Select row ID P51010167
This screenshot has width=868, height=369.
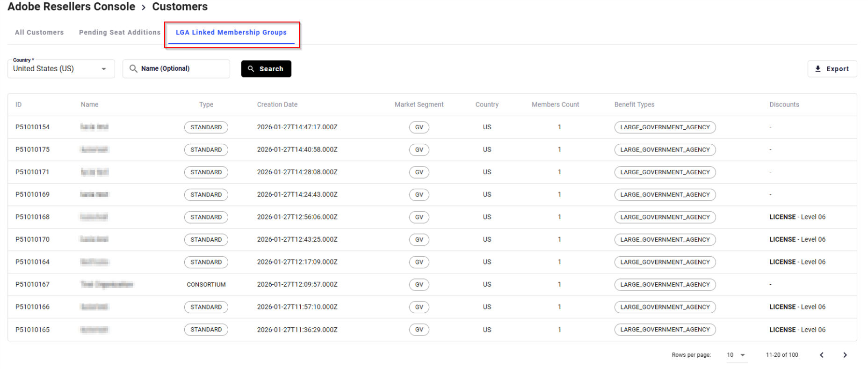(32, 284)
